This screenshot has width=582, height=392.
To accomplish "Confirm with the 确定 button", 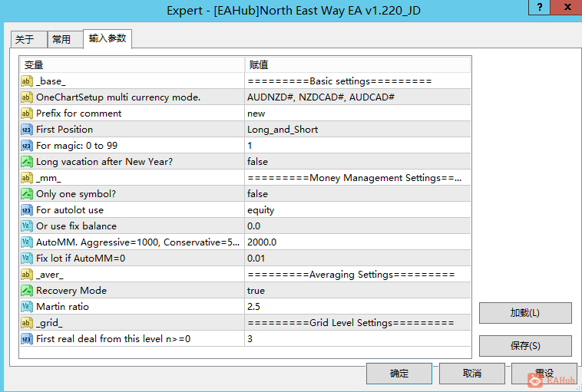I will pyautogui.click(x=399, y=374).
